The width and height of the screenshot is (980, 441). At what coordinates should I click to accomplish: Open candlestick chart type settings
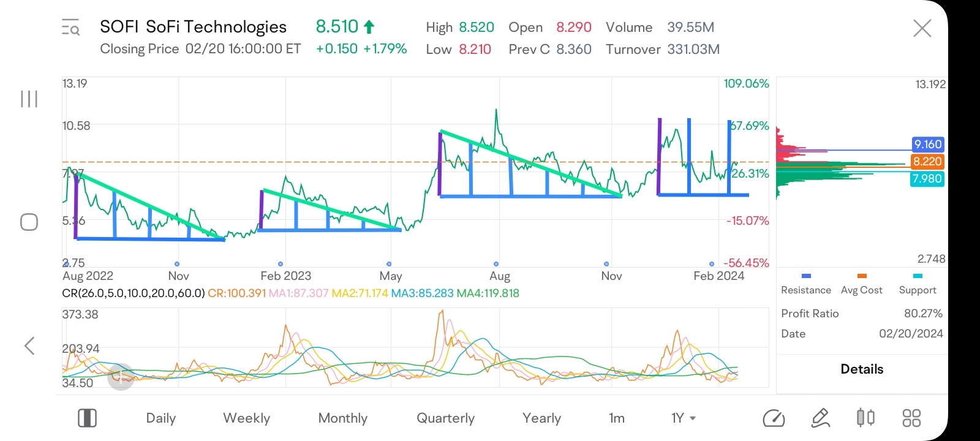click(x=865, y=418)
